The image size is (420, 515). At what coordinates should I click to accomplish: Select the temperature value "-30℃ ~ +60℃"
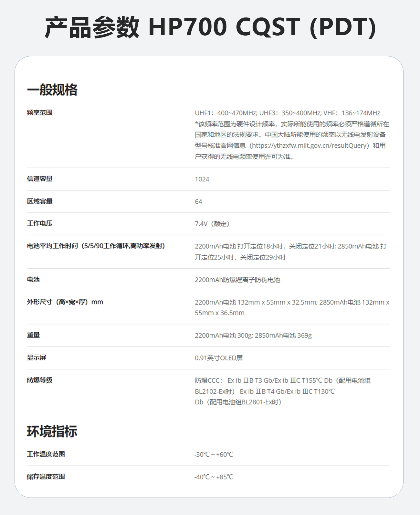pos(214,455)
